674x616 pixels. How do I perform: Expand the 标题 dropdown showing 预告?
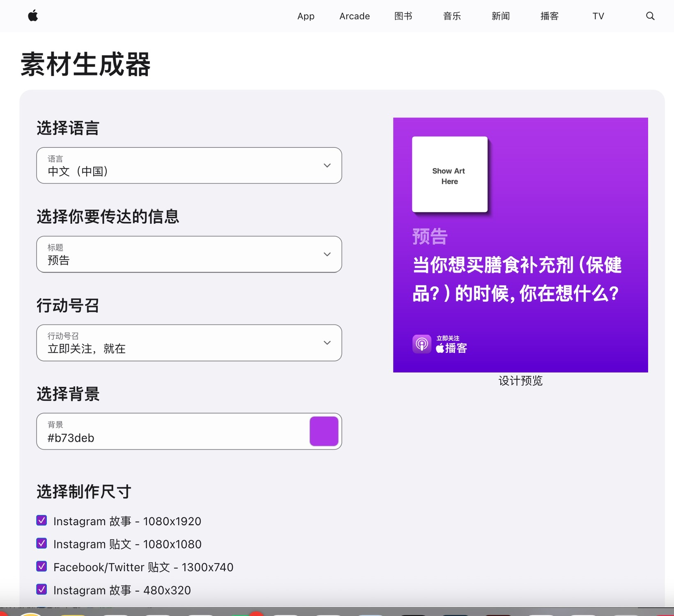coord(189,254)
